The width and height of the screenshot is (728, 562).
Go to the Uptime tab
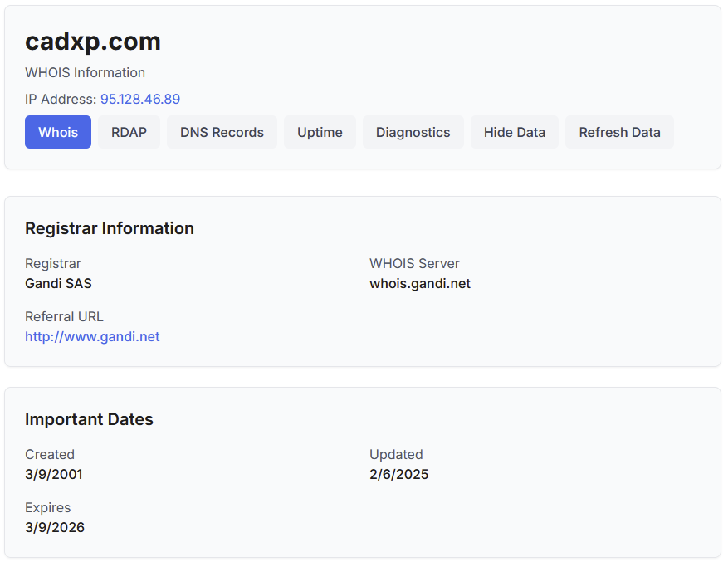320,132
